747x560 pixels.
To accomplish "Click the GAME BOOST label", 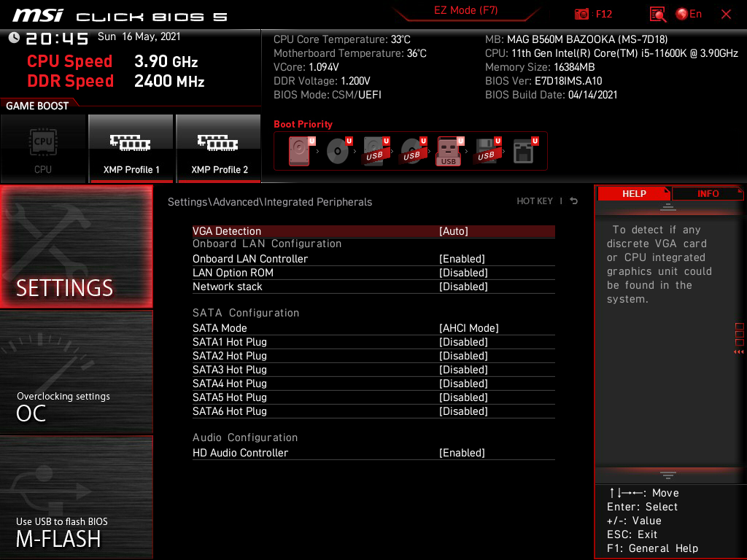I will coord(37,106).
